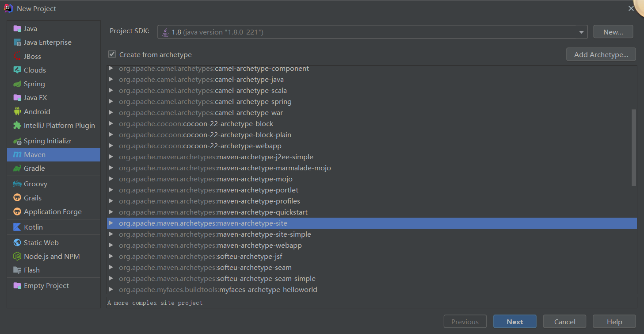Viewport: 644px width, 334px height.
Task: Click the IntelliJ Platform Plugin puzzle icon
Action: pyautogui.click(x=17, y=125)
